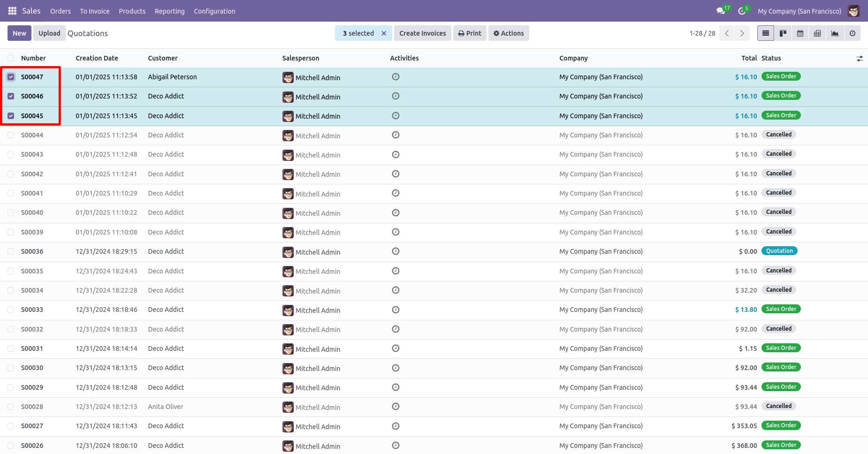The image size is (868, 454).
Task: Clear the 3 selected records with X
Action: tap(384, 33)
